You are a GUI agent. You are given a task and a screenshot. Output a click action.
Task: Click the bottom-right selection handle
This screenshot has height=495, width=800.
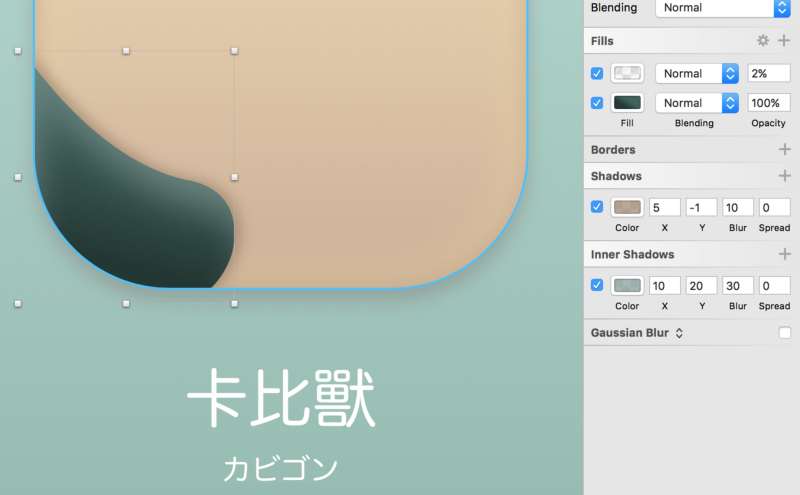[x=234, y=304]
